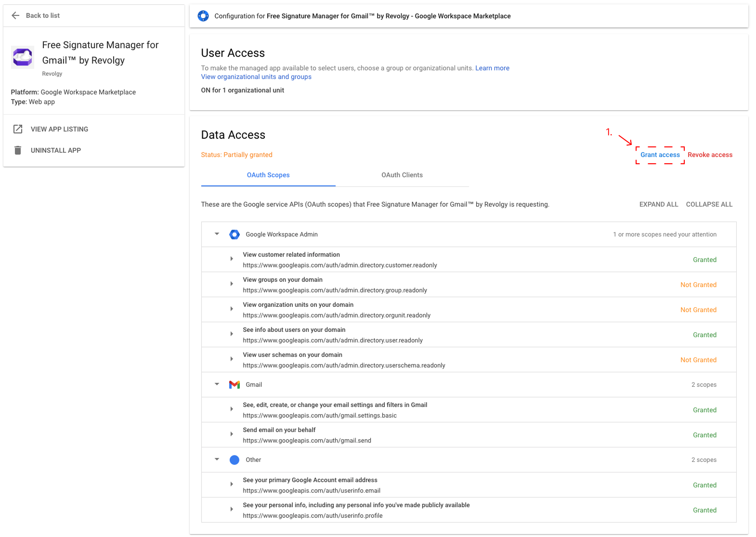Click the admin.directory.group.readonly scope URL

pos(335,290)
